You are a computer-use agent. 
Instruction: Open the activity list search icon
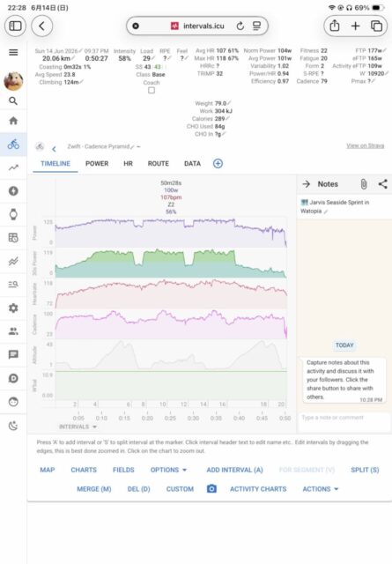coord(13,285)
